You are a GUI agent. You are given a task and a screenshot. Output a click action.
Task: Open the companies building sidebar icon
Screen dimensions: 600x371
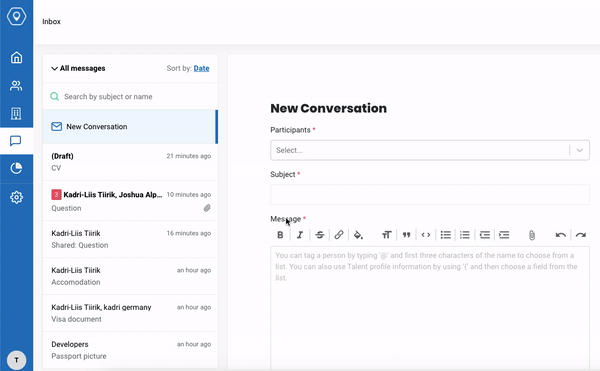pyautogui.click(x=16, y=113)
